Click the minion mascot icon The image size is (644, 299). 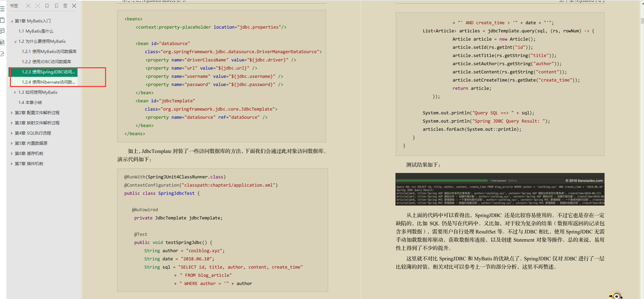pyautogui.click(x=616, y=295)
